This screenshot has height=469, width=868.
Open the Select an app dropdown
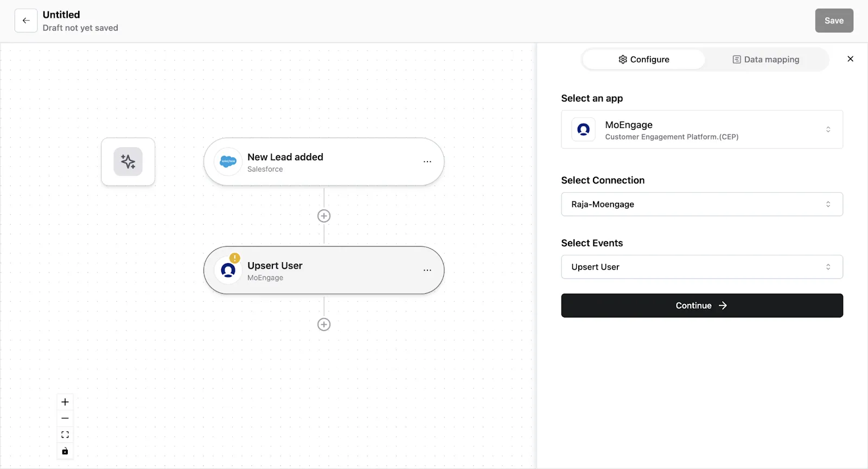[702, 130]
